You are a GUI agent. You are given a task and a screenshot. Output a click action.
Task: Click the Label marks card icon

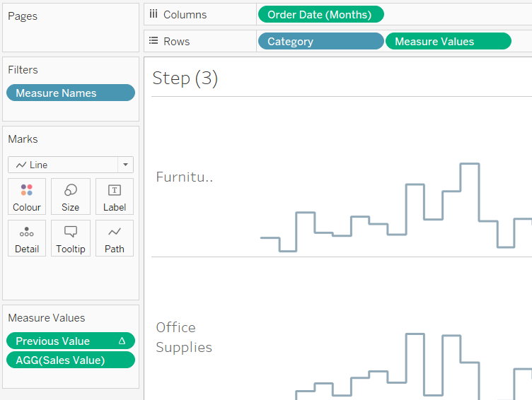coord(114,191)
